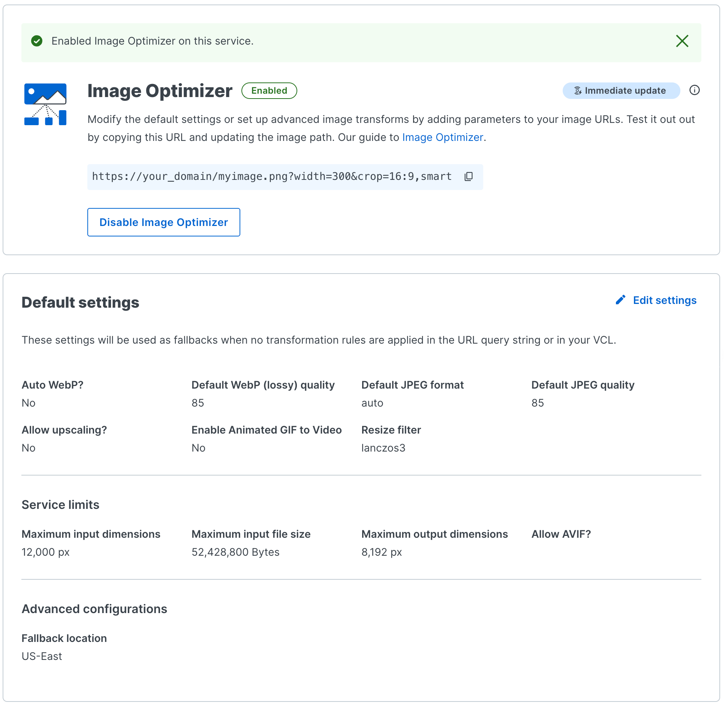
Task: Click the mountain image icon in the header
Action: 45,94
